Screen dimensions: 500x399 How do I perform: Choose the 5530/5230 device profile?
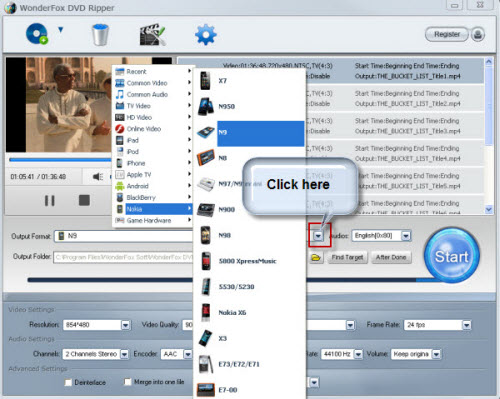pyautogui.click(x=250, y=287)
